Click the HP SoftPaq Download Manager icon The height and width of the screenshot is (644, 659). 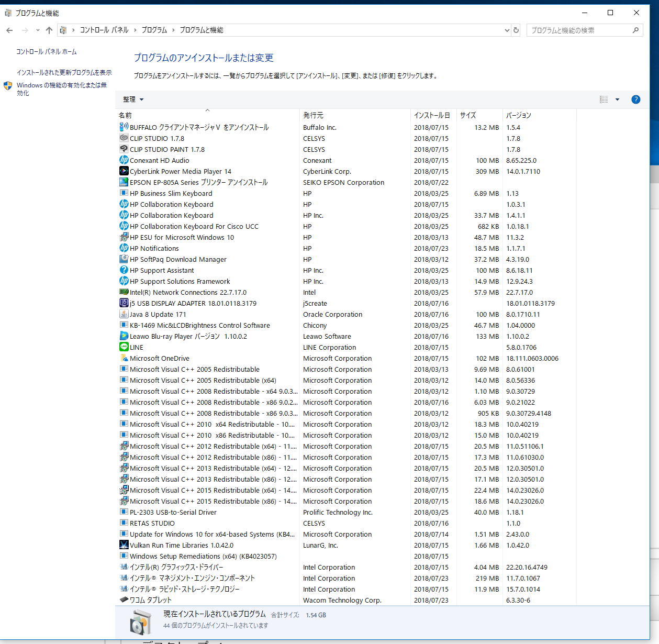click(x=124, y=259)
